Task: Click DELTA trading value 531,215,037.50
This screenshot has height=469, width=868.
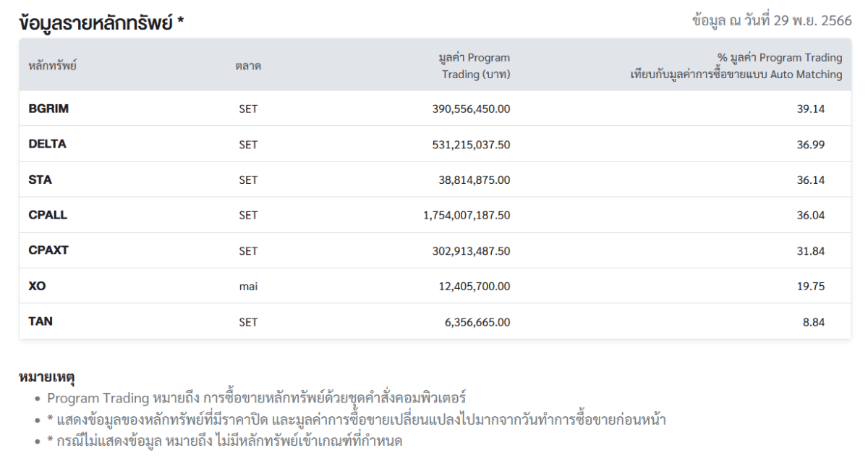Action: 471,144
